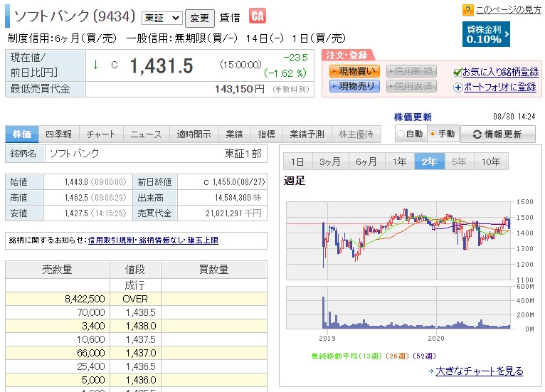Click the 変更 button
The width and height of the screenshot is (545, 392).
click(x=199, y=18)
